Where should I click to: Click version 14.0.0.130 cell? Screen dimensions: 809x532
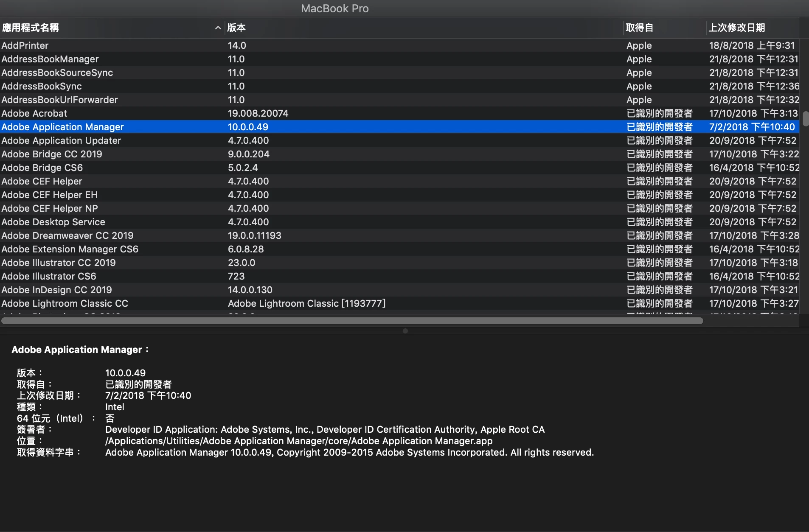tap(250, 290)
